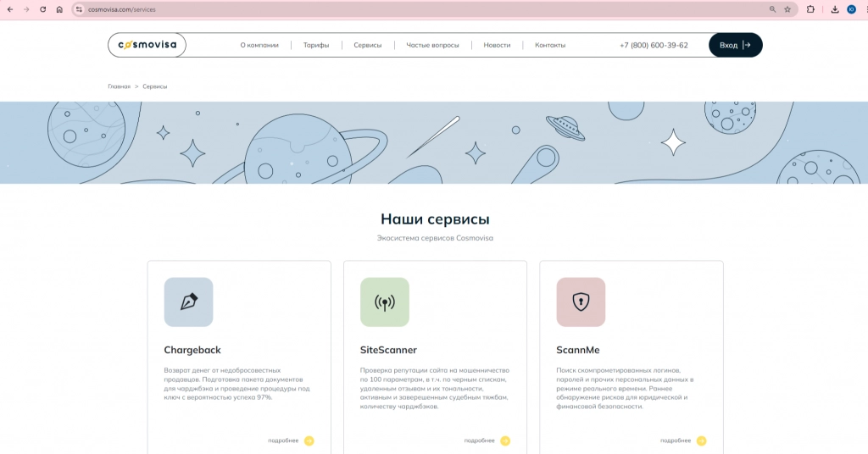Click subtitle Экосистема сервисов Cosmovisa
The width and height of the screenshot is (868, 454).
click(435, 238)
